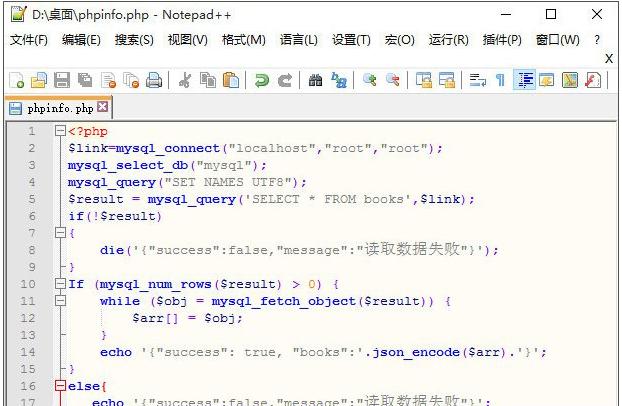Click the Undo arrow icon

262,80
